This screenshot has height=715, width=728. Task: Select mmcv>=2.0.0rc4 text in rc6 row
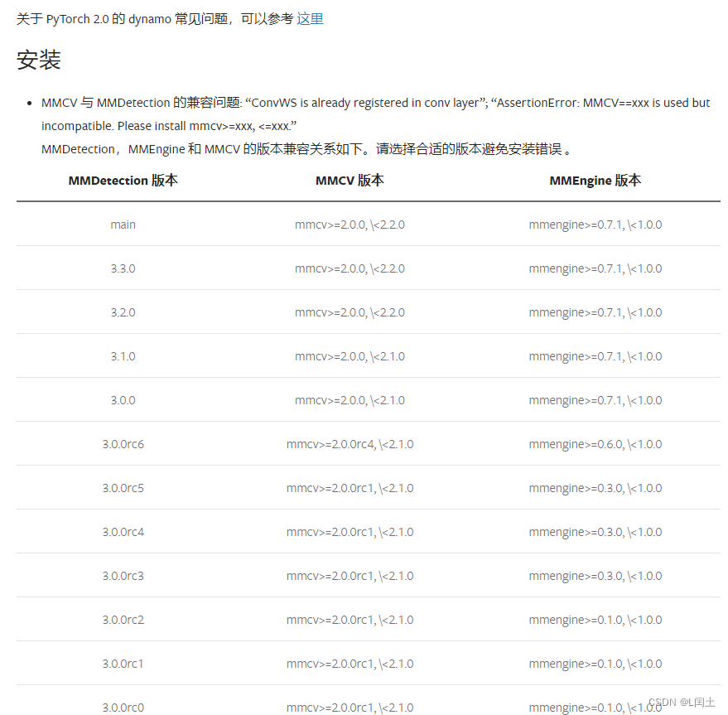(x=350, y=443)
